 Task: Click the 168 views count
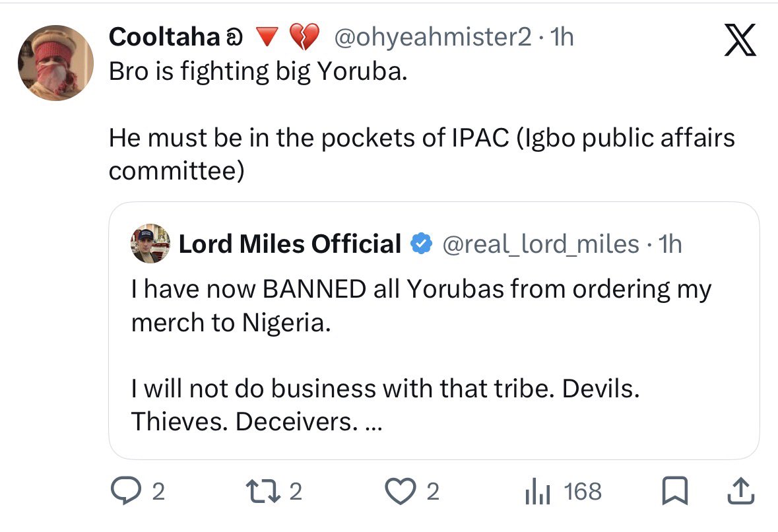pos(583,492)
